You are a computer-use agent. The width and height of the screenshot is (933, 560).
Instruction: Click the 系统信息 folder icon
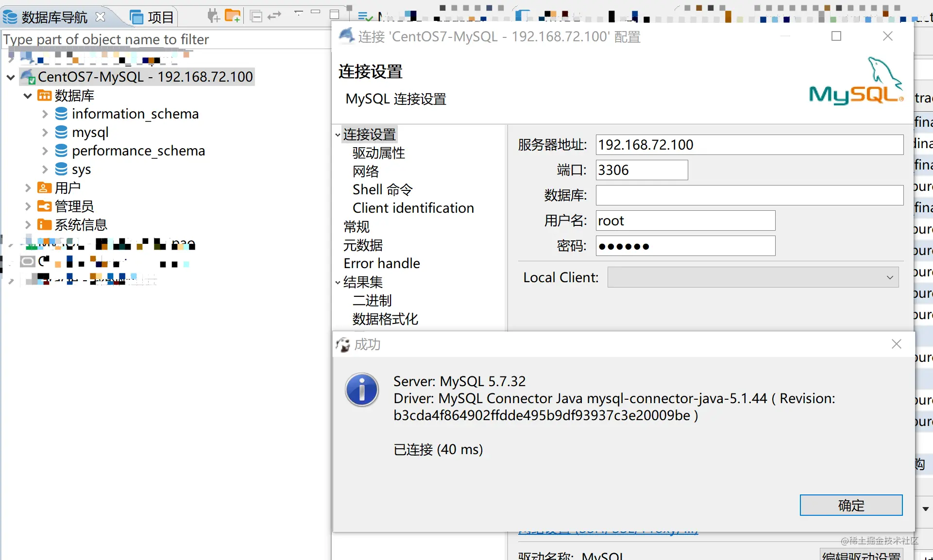[x=44, y=224]
